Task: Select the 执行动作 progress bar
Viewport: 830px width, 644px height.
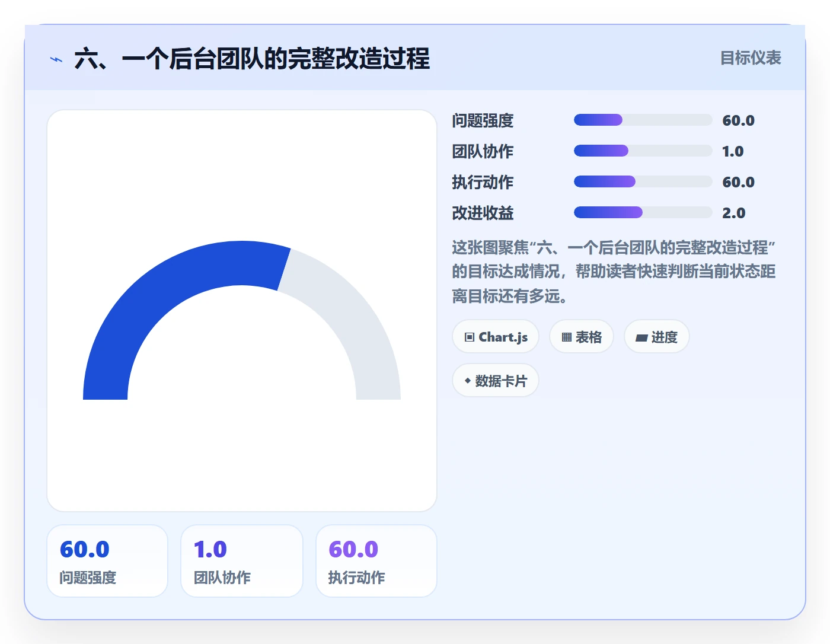Action: click(x=643, y=181)
